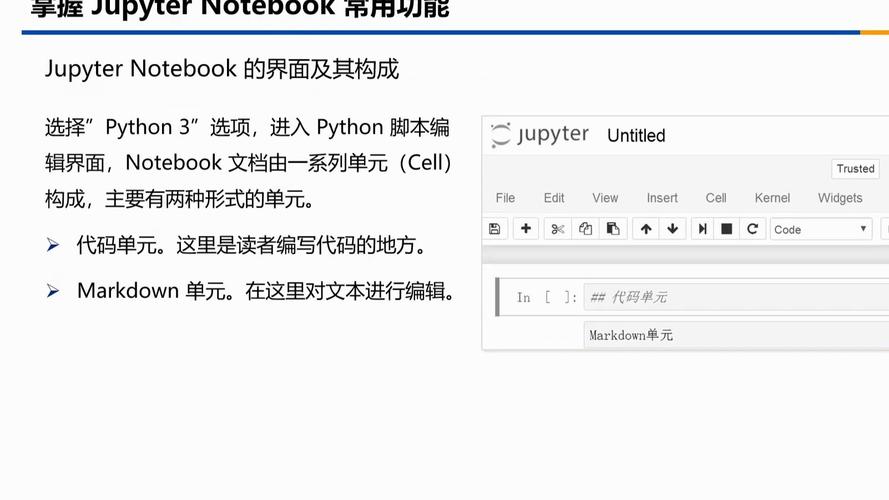This screenshot has width=889, height=500.
Task: Run the cell with the run icon
Action: (702, 229)
